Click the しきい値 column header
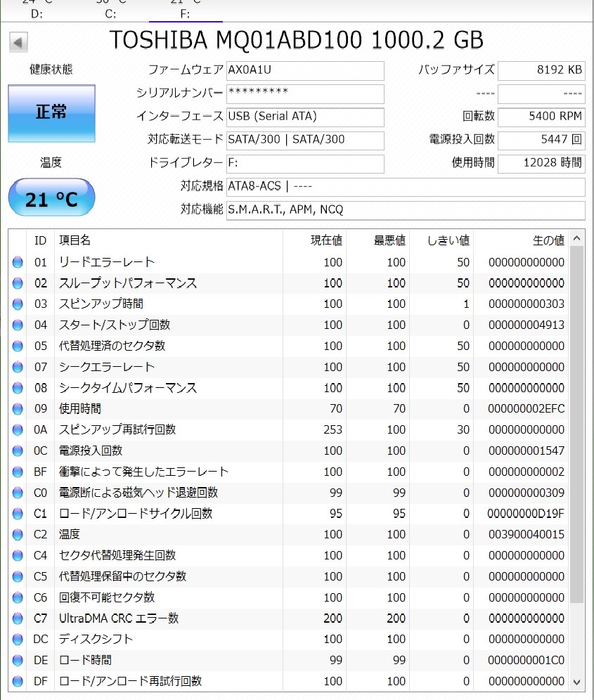594x700 pixels. (441, 240)
